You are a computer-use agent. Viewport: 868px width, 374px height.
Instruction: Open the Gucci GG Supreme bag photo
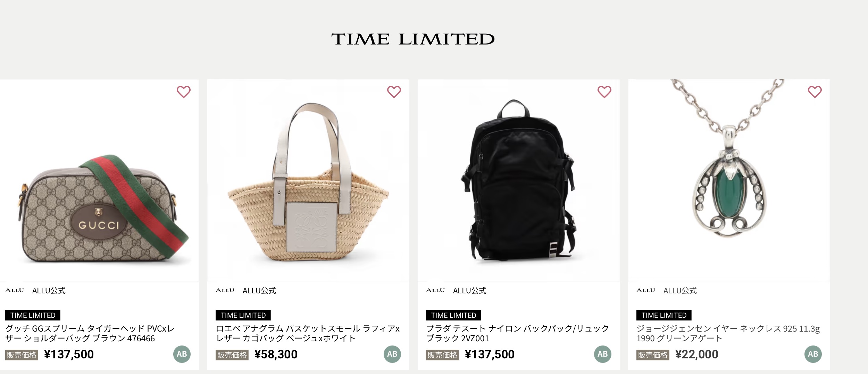pyautogui.click(x=99, y=209)
